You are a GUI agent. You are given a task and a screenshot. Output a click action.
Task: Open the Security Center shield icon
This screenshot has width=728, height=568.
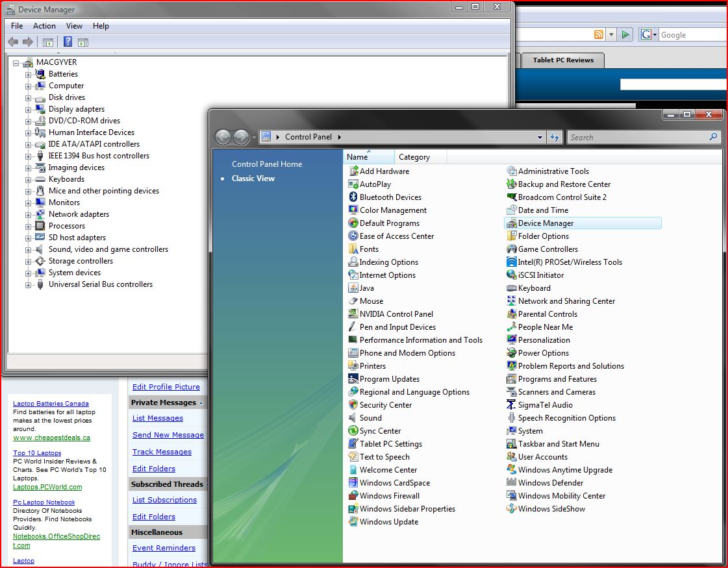[x=353, y=405]
